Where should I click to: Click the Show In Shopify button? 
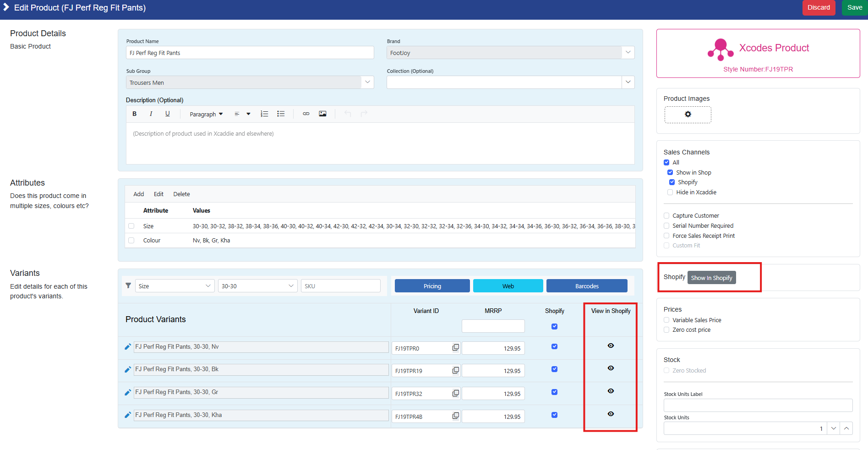click(x=711, y=278)
